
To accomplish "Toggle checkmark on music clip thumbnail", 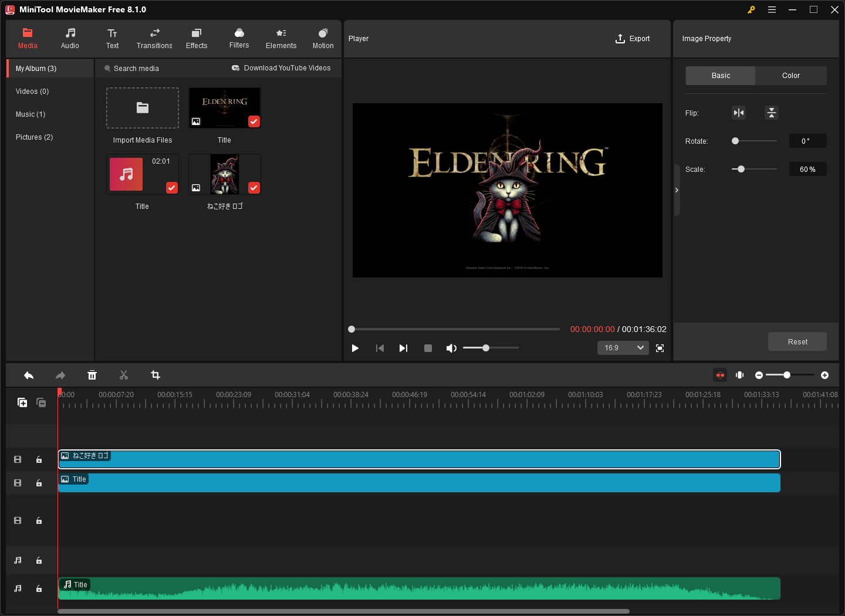I will pos(172,188).
